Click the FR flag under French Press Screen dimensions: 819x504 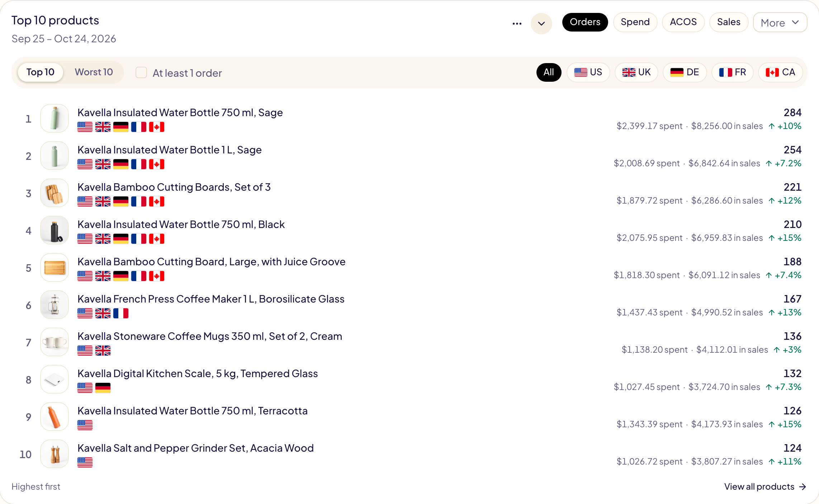click(x=121, y=313)
